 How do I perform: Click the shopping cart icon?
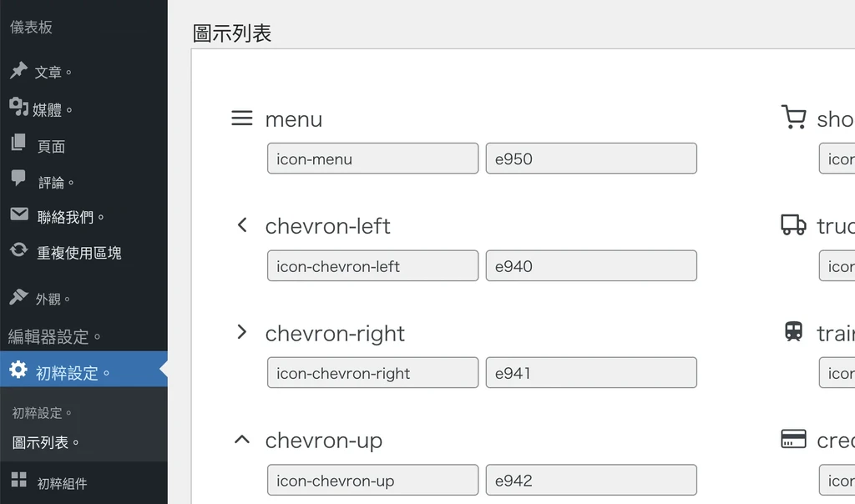pos(793,117)
